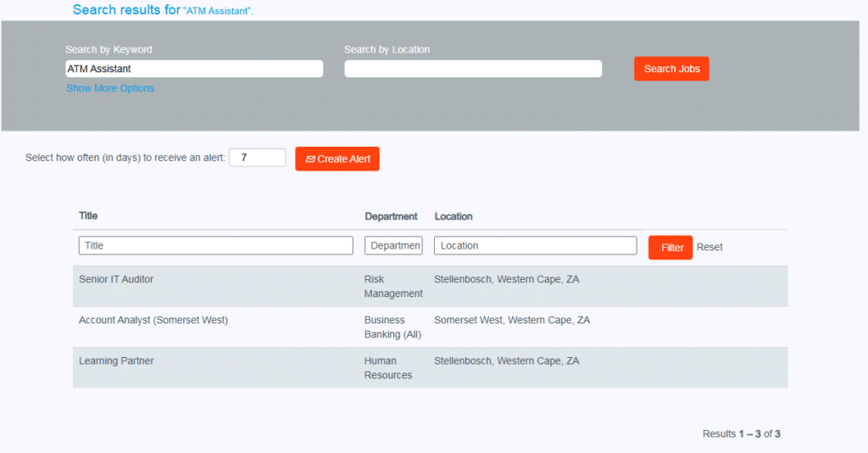868x453 pixels.
Task: Sort by the Location column header
Action: (x=453, y=216)
